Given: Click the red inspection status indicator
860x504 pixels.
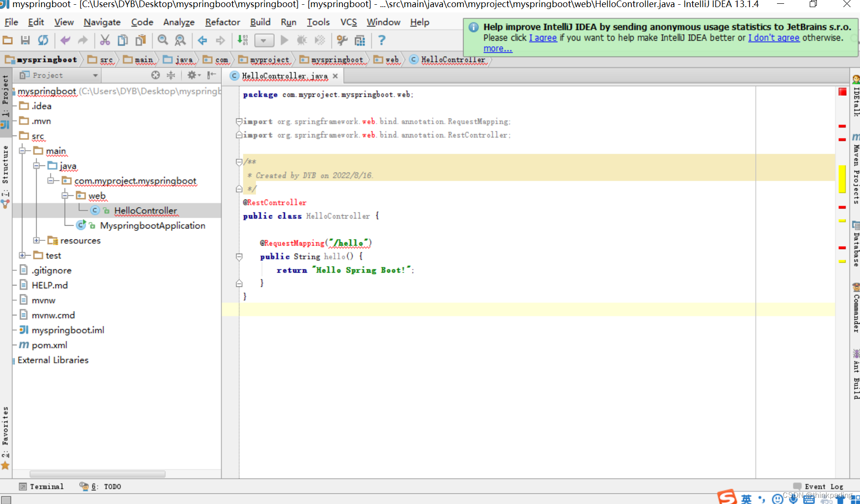Looking at the screenshot, I should coord(842,92).
